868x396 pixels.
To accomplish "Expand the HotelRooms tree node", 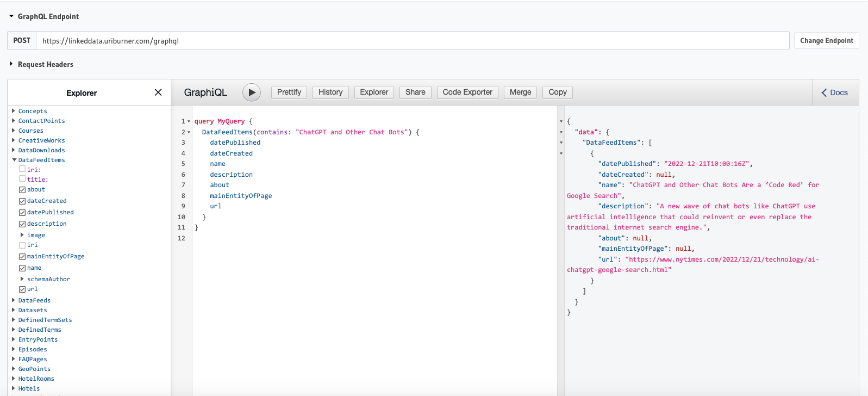I will click(14, 379).
